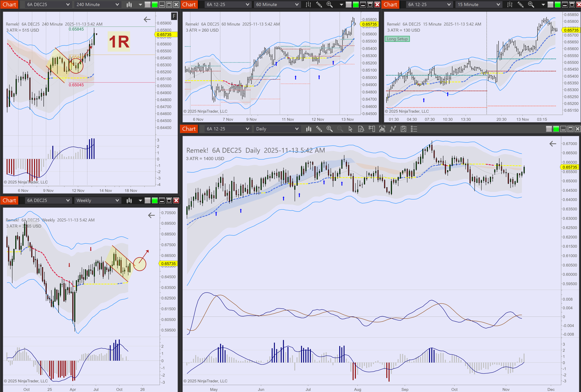The width and height of the screenshot is (581, 392).
Task: Click the F button on 240 Minute chart
Action: pyautogui.click(x=174, y=16)
